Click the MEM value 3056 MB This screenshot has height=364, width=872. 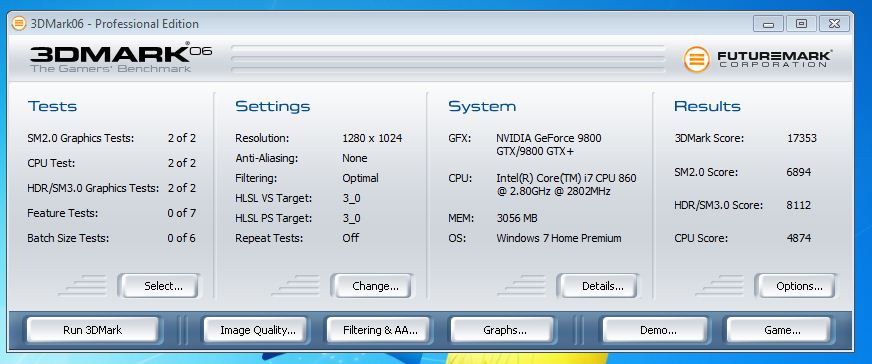pyautogui.click(x=517, y=218)
